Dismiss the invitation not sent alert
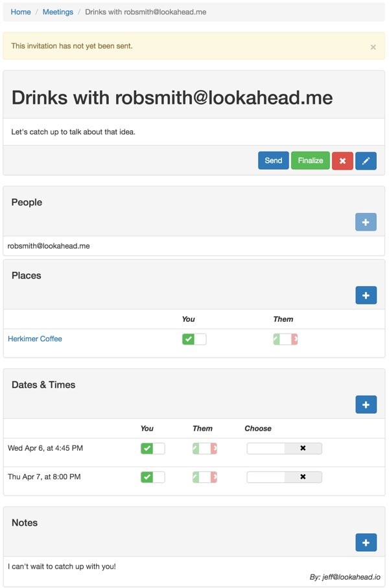 [373, 47]
